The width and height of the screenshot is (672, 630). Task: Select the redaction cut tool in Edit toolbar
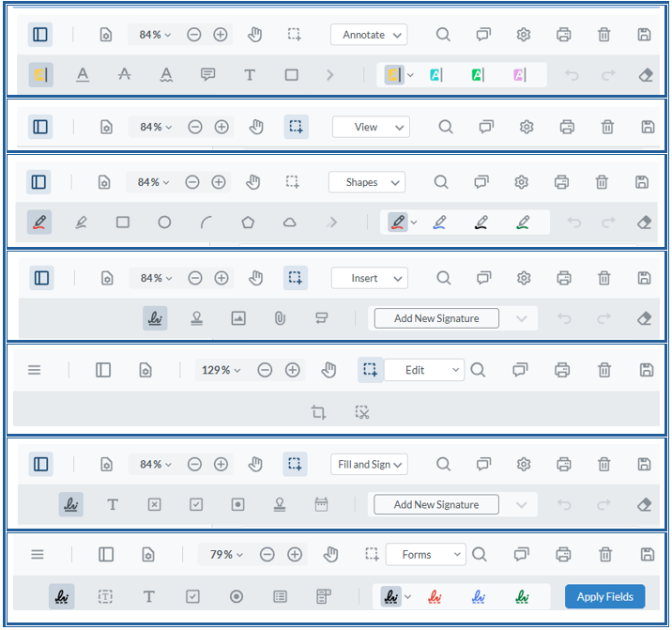click(362, 412)
